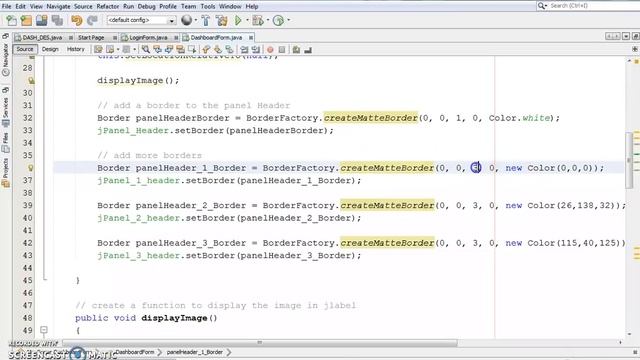The width and height of the screenshot is (640, 360).
Task: Clean and Build the project
Action: coord(222,20)
